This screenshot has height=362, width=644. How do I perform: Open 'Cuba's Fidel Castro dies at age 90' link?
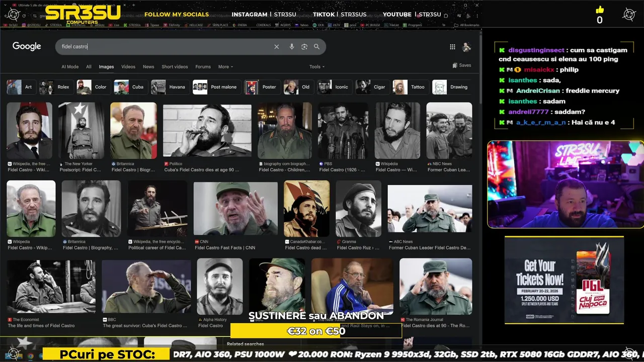click(202, 170)
